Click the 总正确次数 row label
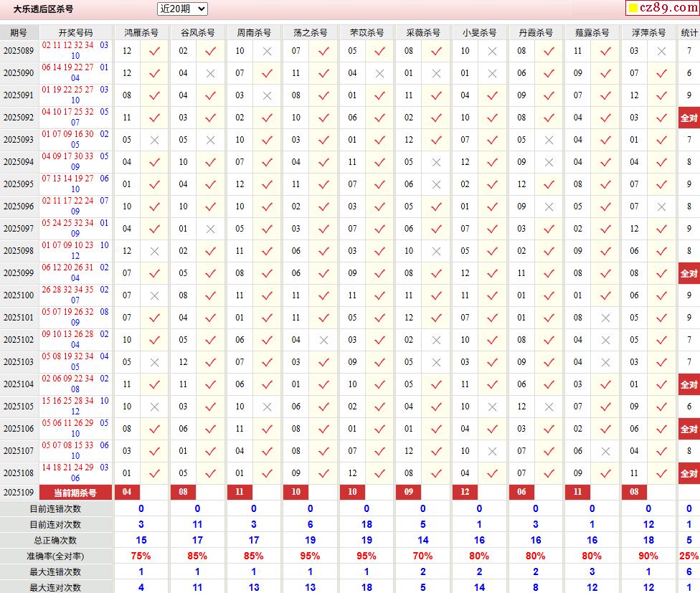The image size is (700, 593). [x=55, y=541]
